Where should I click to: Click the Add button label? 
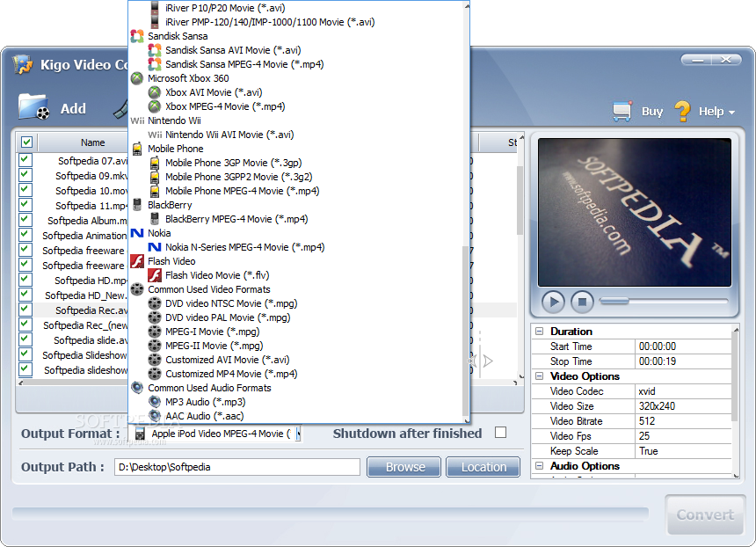coord(73,108)
